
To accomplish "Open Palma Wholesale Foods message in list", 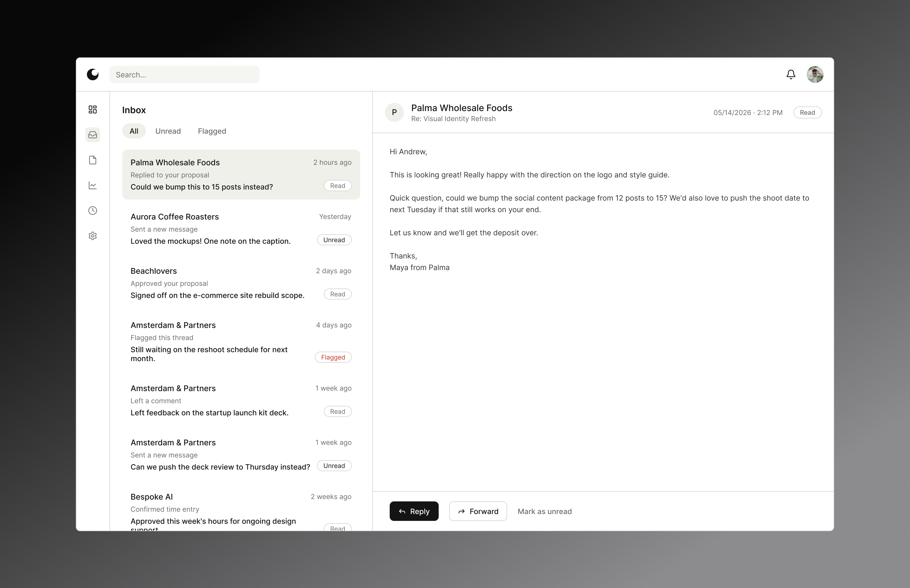I will 241,175.
